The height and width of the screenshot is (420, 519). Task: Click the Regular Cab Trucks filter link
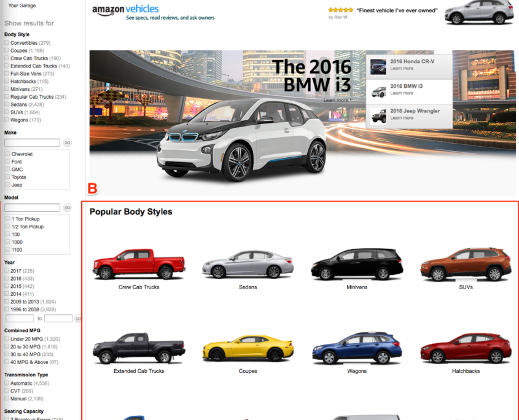(x=39, y=96)
